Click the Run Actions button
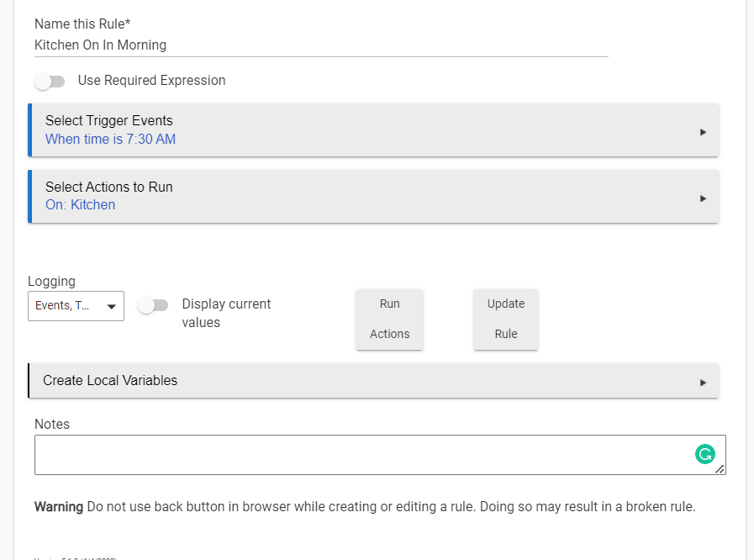The height and width of the screenshot is (560, 754). pos(389,319)
